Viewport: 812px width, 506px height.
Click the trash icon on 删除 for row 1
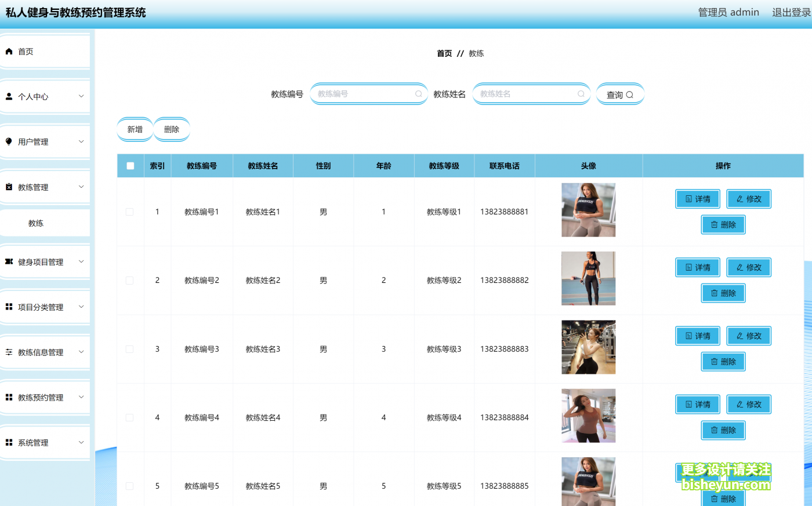click(713, 224)
